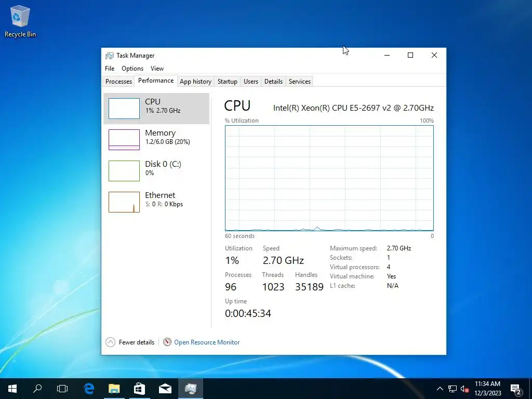Open the taskbar clock showing 11:34 AM
This screenshot has width=532, height=399.
(x=487, y=389)
